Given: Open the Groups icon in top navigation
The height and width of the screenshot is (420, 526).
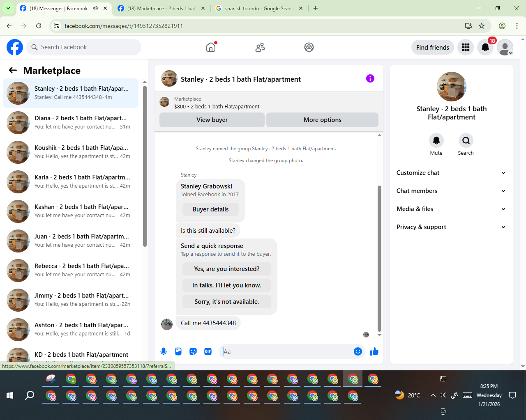Looking at the screenshot, I should coord(309,47).
